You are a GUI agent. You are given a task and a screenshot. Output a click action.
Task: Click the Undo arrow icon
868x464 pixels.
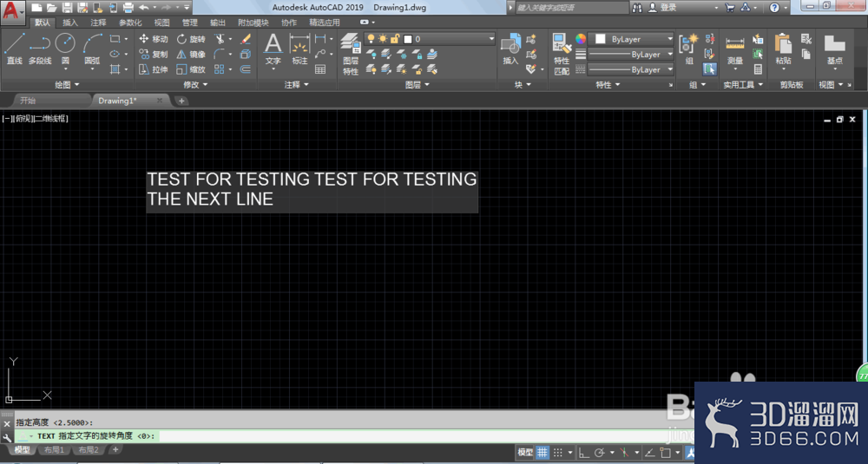point(144,7)
